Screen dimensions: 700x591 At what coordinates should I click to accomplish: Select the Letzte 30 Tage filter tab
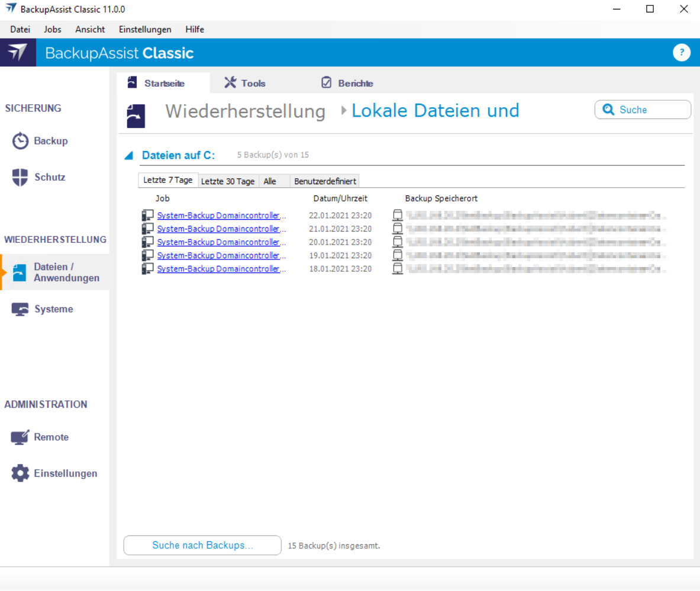pyautogui.click(x=228, y=181)
